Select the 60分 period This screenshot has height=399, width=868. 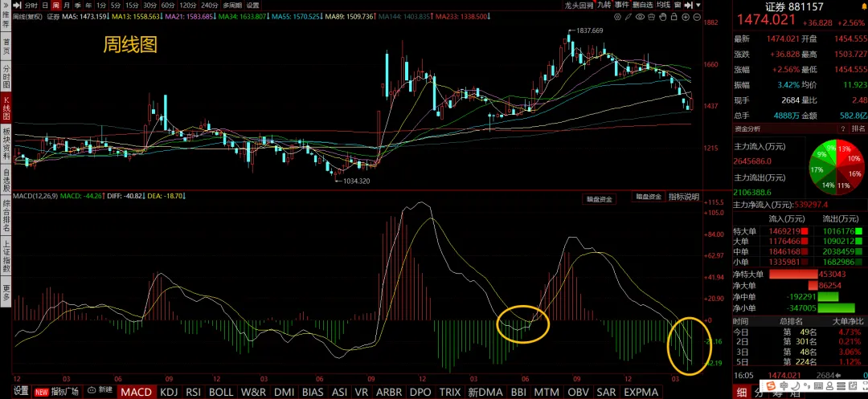point(168,6)
